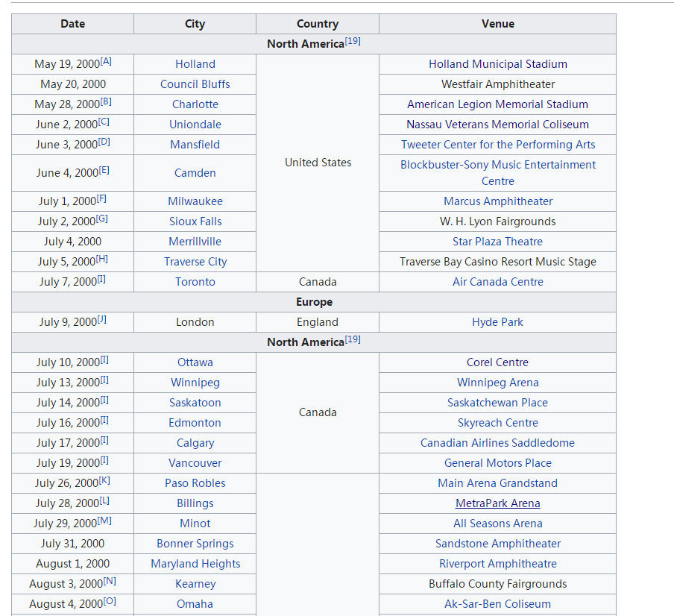This screenshot has height=616, width=674.
Task: Open the Corel Centre link
Action: (498, 362)
